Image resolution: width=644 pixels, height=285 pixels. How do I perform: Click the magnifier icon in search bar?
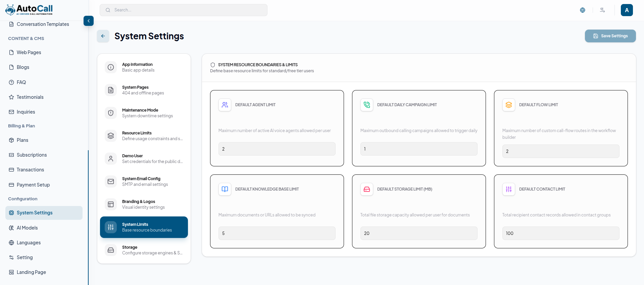(x=108, y=10)
